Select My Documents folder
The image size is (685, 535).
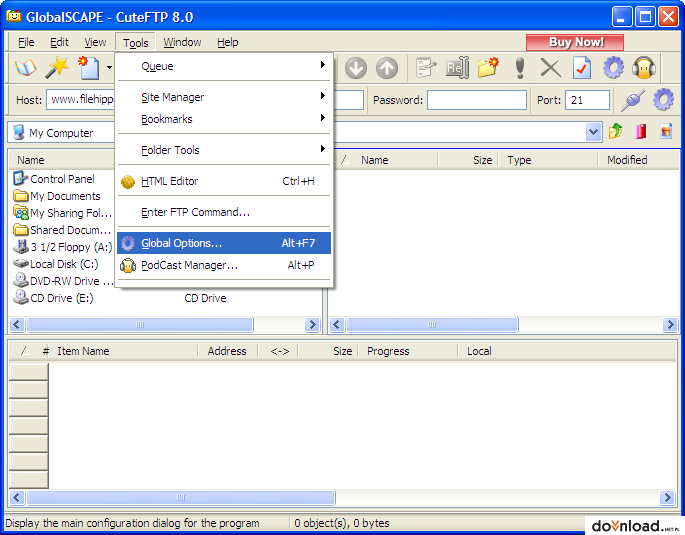pyautogui.click(x=57, y=196)
